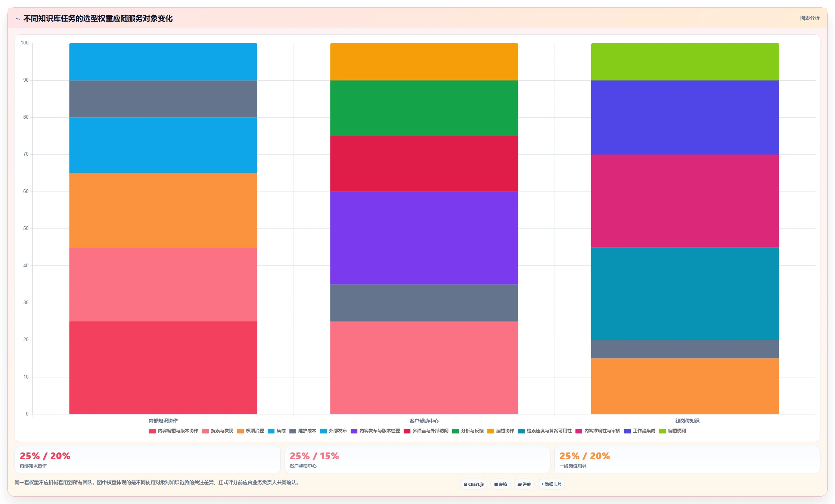Click the gray segment in 内部知识协作 bar
835x504 pixels.
[163, 99]
